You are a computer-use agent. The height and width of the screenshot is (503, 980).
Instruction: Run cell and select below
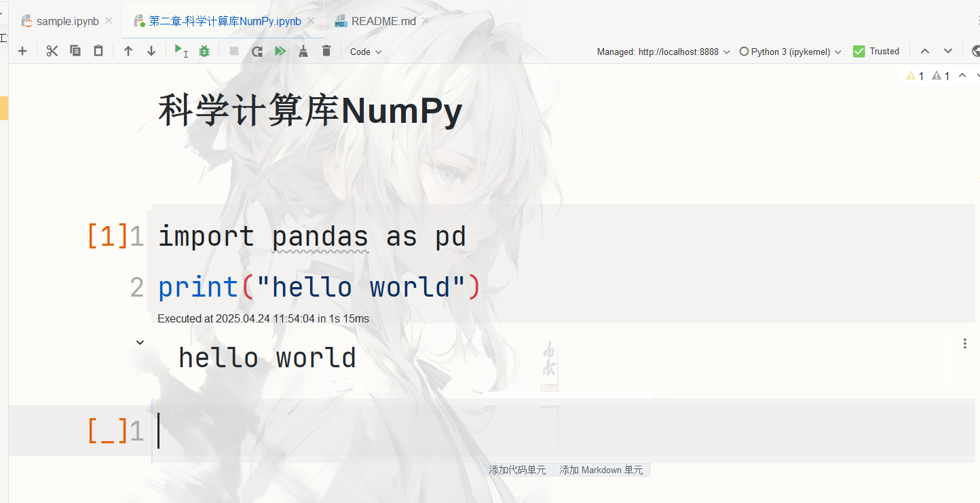pos(181,51)
